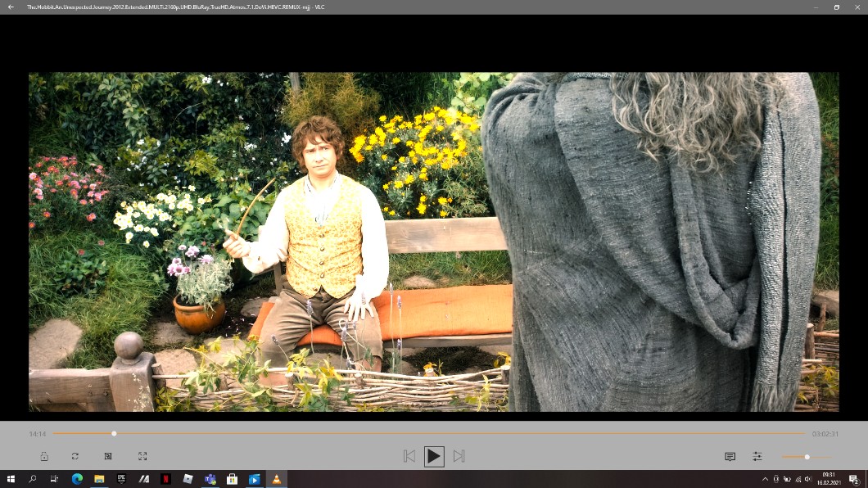The height and width of the screenshot is (488, 868).
Task: Open the subtitles and audio tracks menu
Action: pos(730,456)
